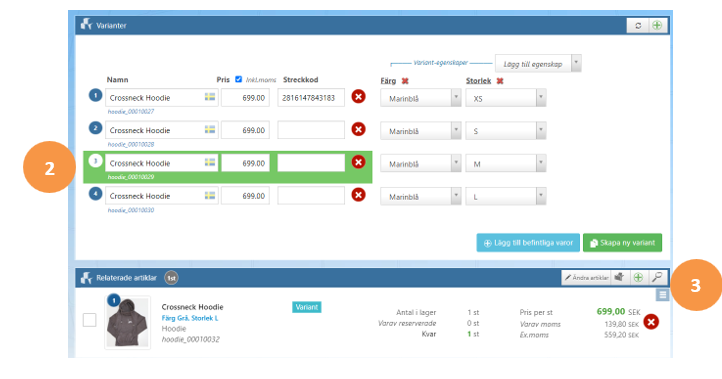
Task: Refresh the Varianter panel
Action: tap(638, 26)
